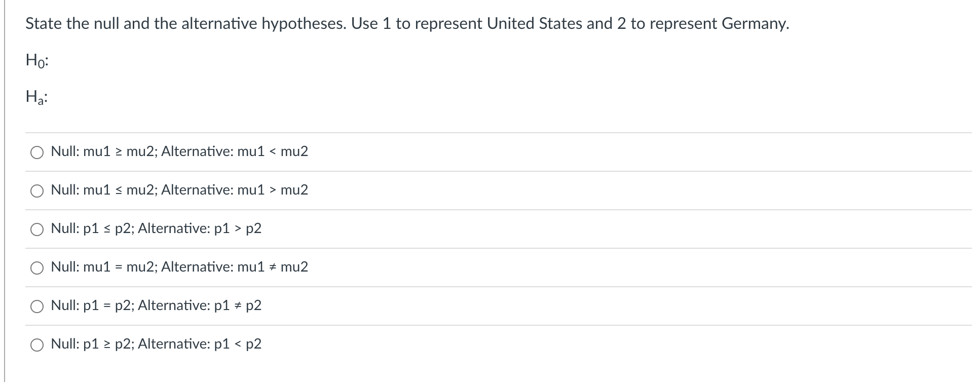The image size is (980, 382).
Task: Select radio button for Null: mu1 ≥ mu2
Action: pyautogui.click(x=37, y=152)
